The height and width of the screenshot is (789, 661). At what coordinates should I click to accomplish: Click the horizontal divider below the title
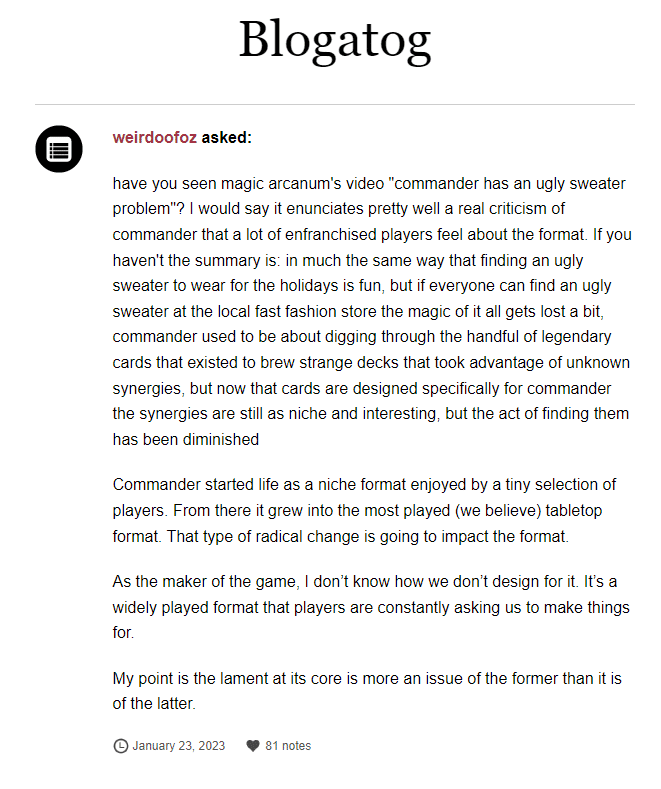(334, 104)
